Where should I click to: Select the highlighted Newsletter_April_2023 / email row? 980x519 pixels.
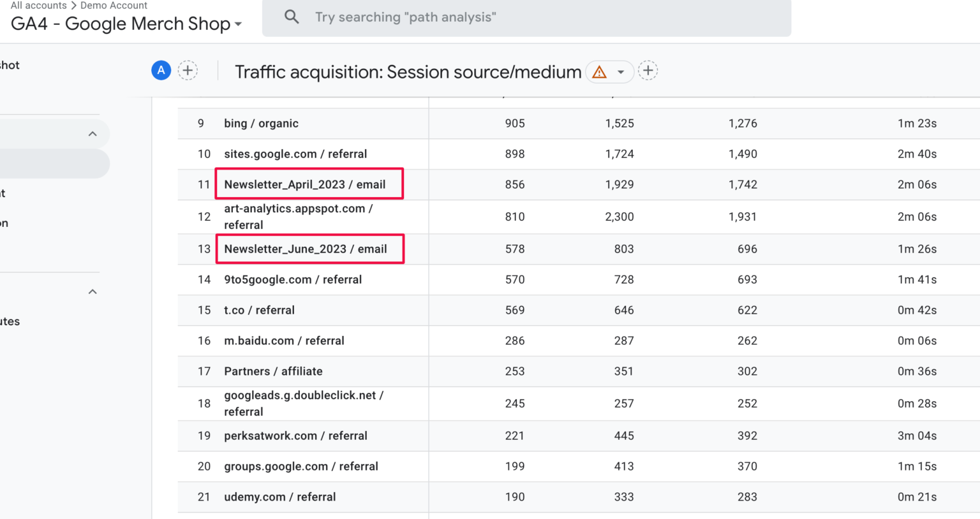pyautogui.click(x=304, y=184)
